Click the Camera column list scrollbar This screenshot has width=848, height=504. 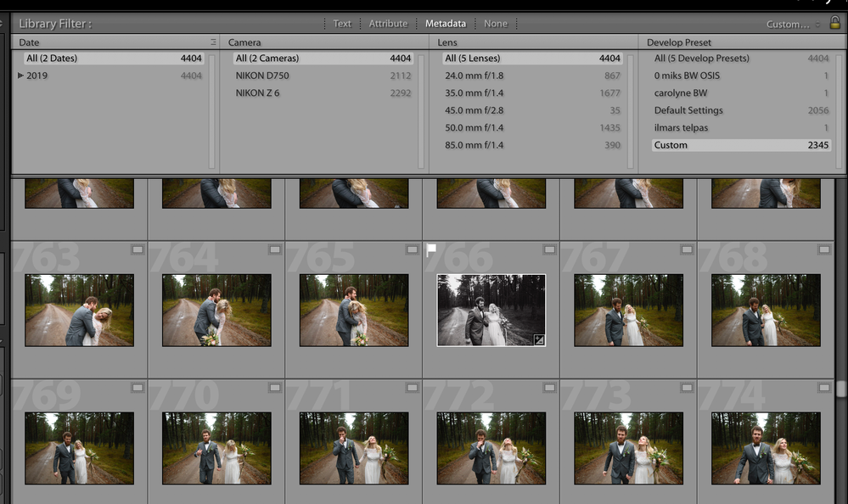[x=421, y=111]
